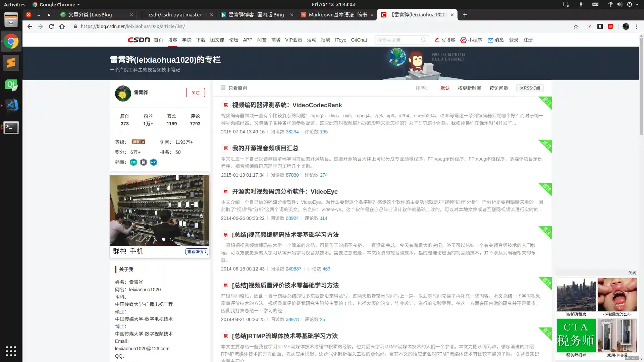644x362 pixels.
Task: Open article 视频编码器评测系统：VideoCodecRank
Action: coord(287,105)
